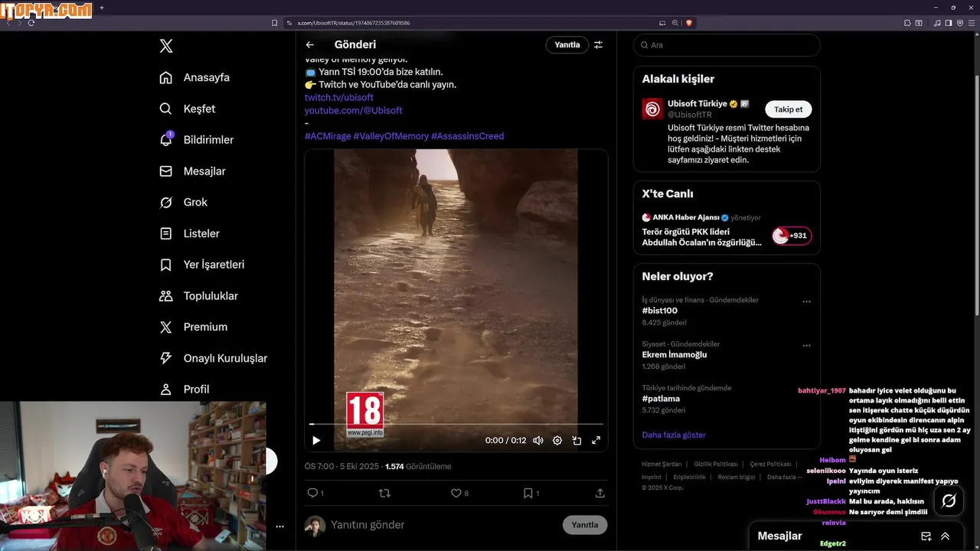Image resolution: width=980 pixels, height=551 pixels.
Task: Click the Yanıtla send button
Action: [x=585, y=525]
